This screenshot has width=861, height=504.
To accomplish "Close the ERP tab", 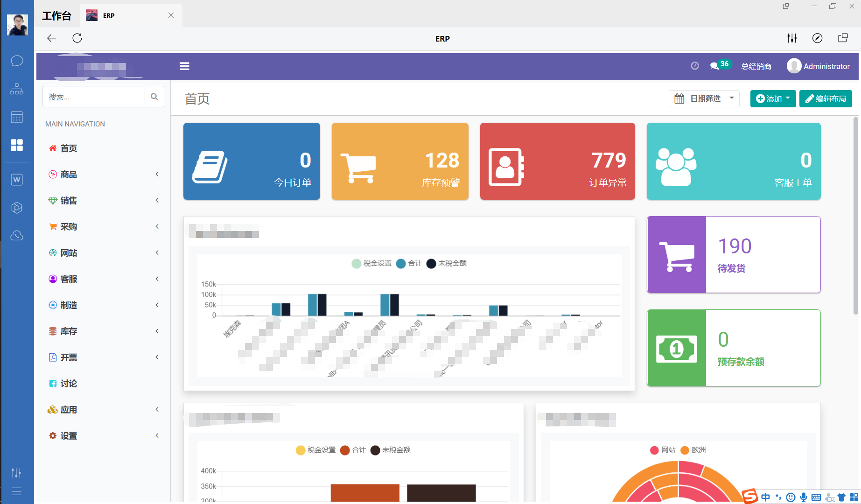I will point(171,15).
